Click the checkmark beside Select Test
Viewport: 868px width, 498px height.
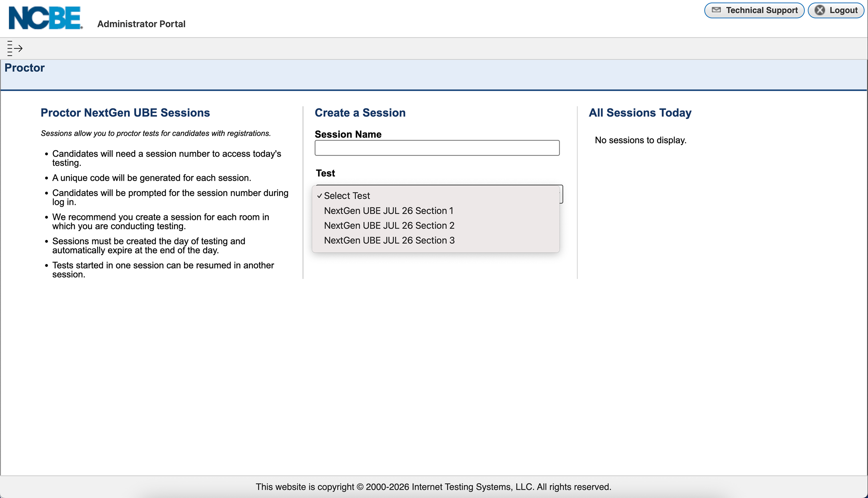319,196
